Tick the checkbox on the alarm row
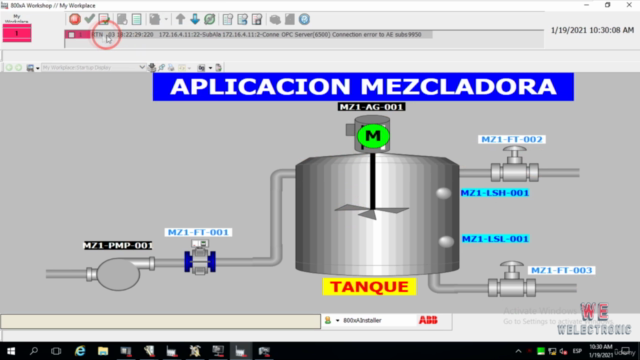Image resolution: width=640 pixels, height=360 pixels. point(71,35)
